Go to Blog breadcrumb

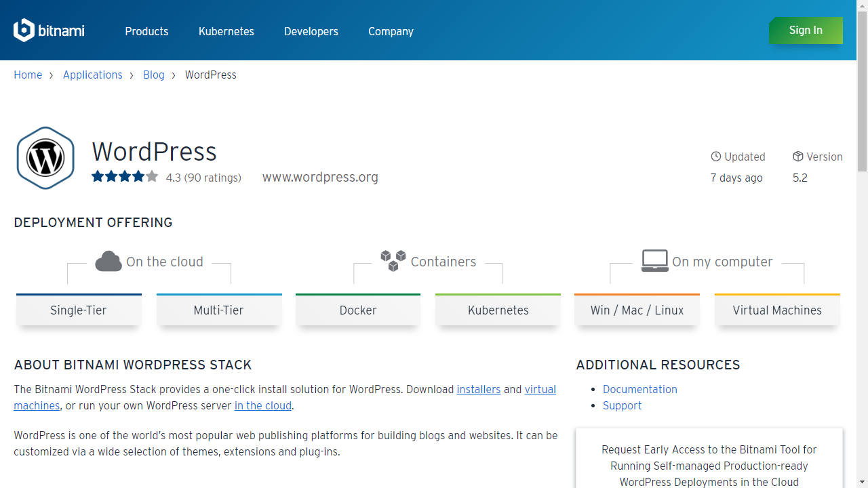[x=154, y=75]
